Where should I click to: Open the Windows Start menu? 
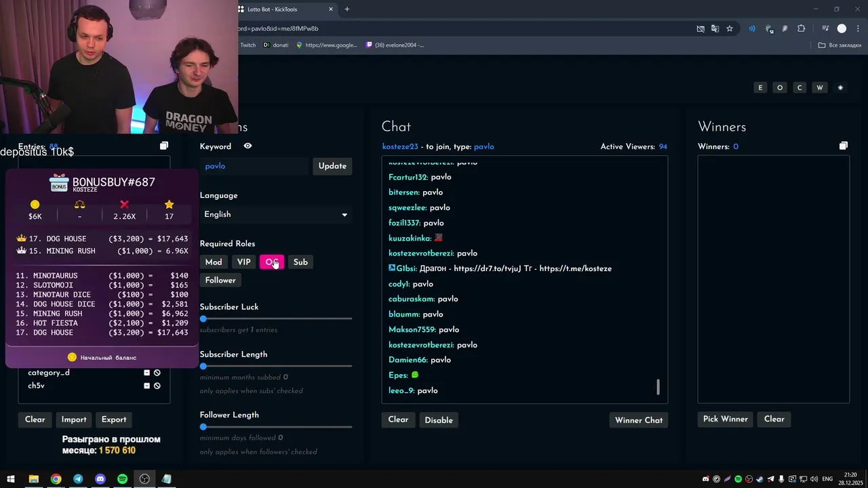coord(11,479)
